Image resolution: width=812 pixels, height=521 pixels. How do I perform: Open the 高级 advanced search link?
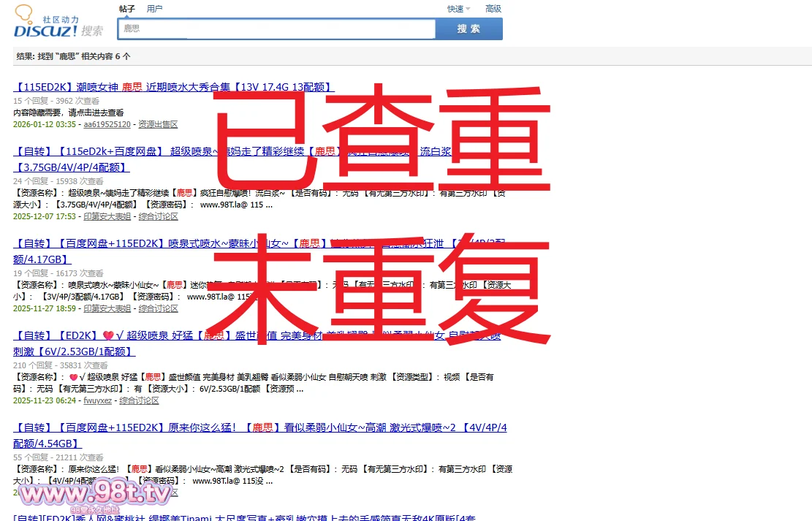493,9
